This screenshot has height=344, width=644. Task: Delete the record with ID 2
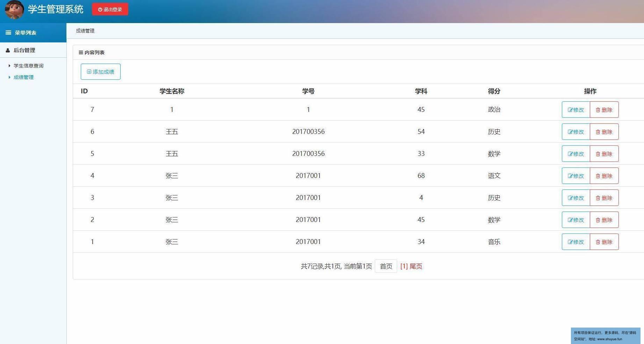(x=604, y=220)
